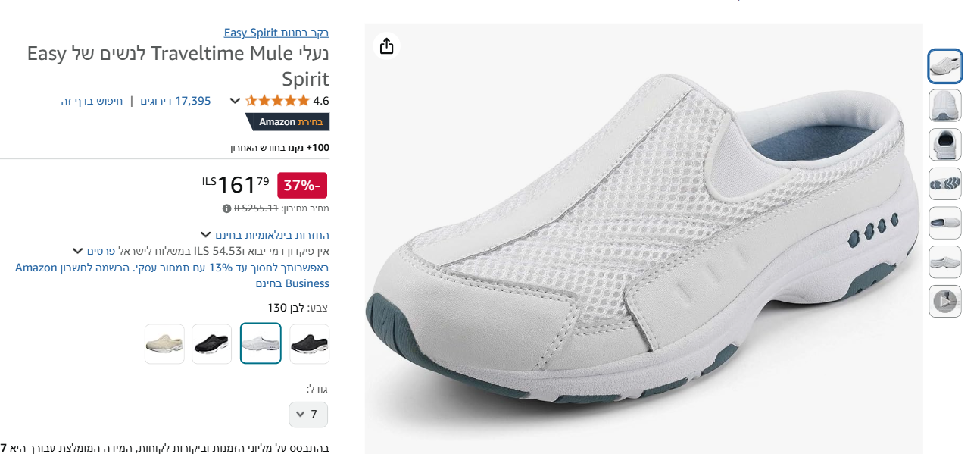980x454 pixels.
Task: Open the size 7 dropdown
Action: (x=308, y=415)
